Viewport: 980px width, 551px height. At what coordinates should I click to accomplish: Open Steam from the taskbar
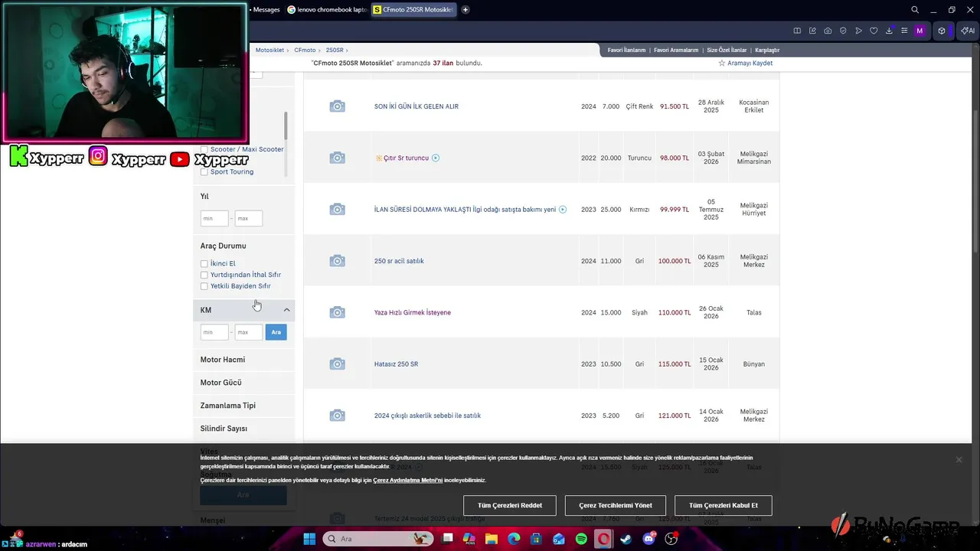pyautogui.click(x=626, y=539)
